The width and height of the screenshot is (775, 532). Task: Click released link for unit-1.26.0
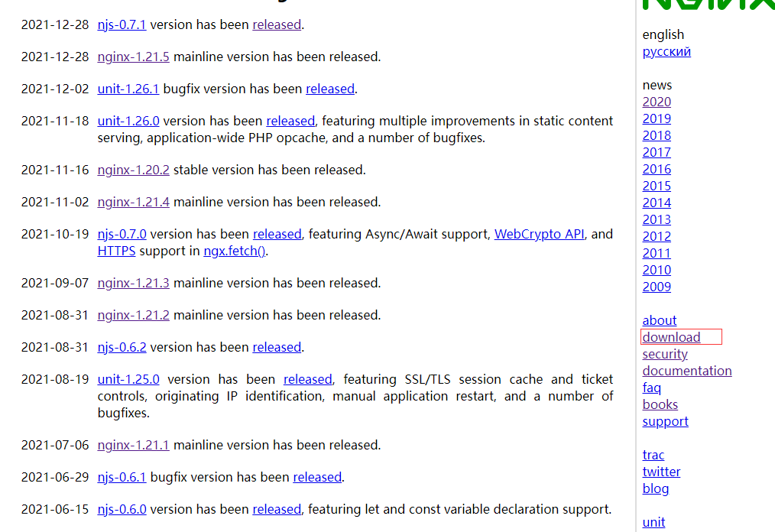290,121
